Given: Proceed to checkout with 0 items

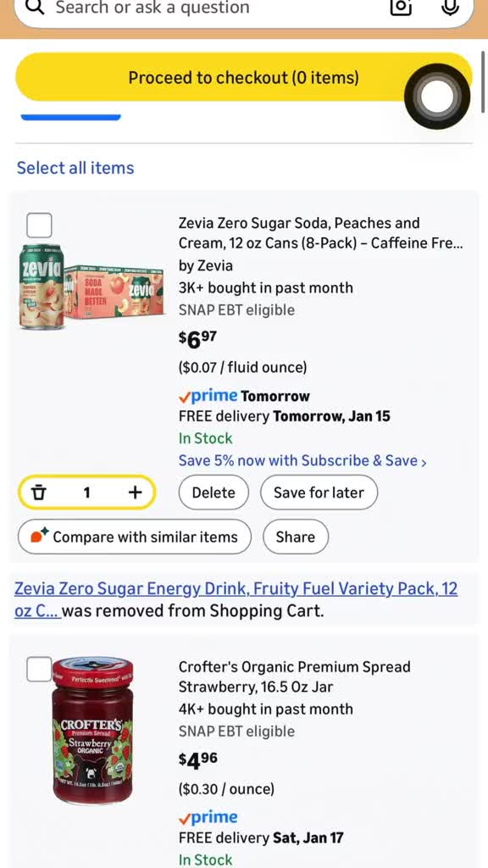Looking at the screenshot, I should point(243,77).
